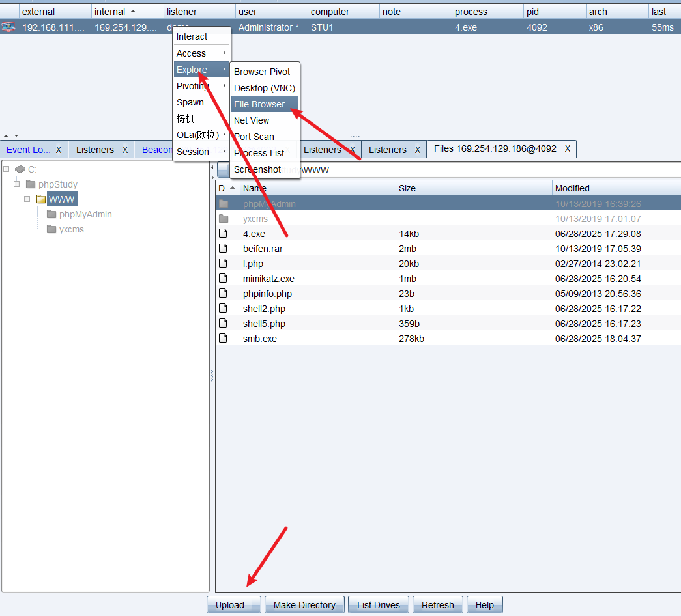This screenshot has height=616, width=681.
Task: Choose Net View in the submenu
Action: point(252,120)
